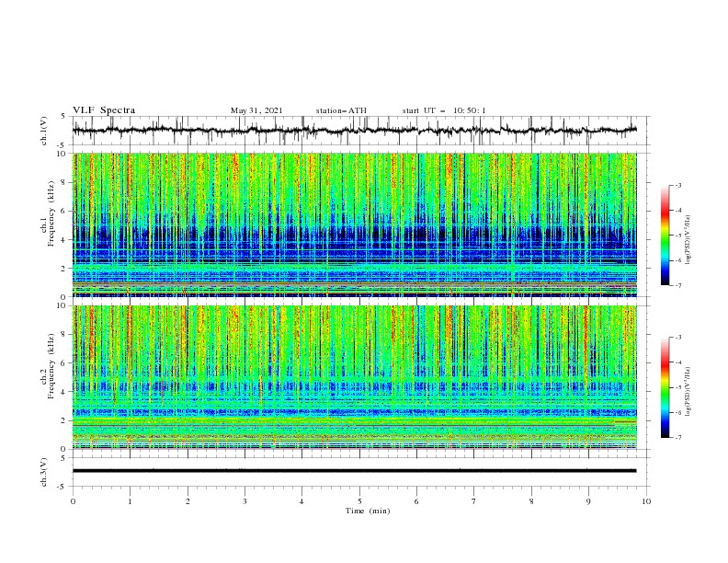728x563 pixels.
Task: Click the ch.2 color scale bar
Action: [x=665, y=387]
